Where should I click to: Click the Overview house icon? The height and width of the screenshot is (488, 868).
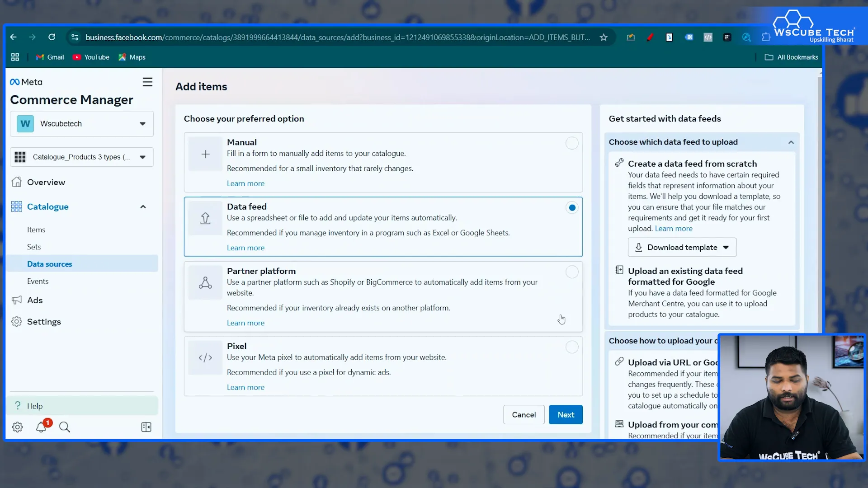pos(17,182)
